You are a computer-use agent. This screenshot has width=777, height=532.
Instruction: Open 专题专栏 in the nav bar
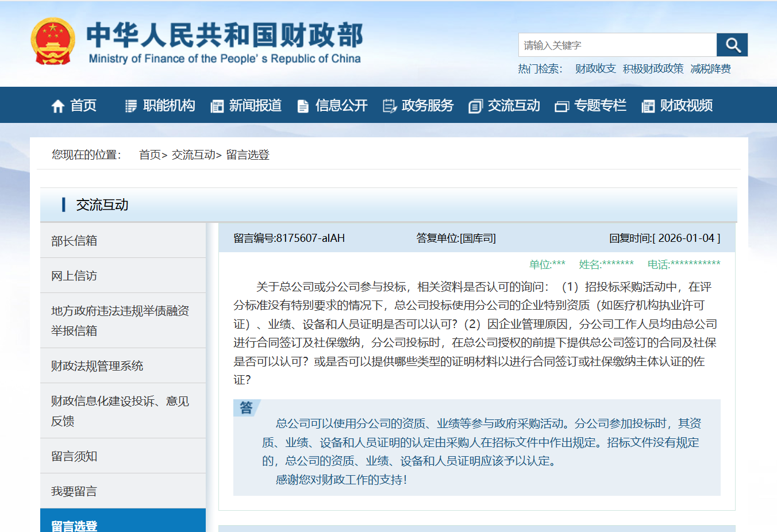click(600, 106)
